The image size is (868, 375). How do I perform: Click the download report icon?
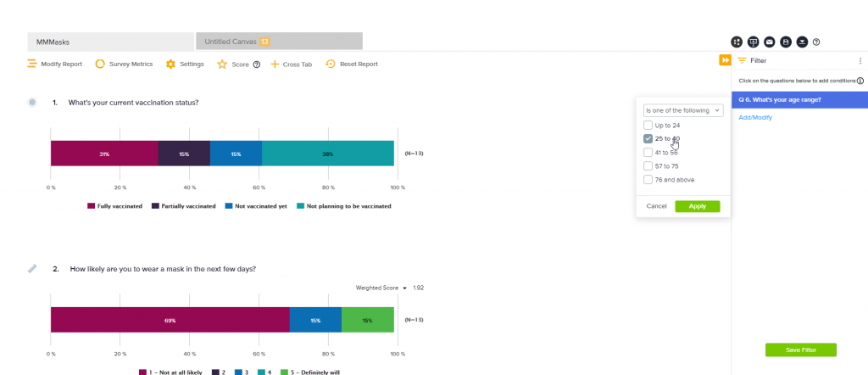[802, 42]
